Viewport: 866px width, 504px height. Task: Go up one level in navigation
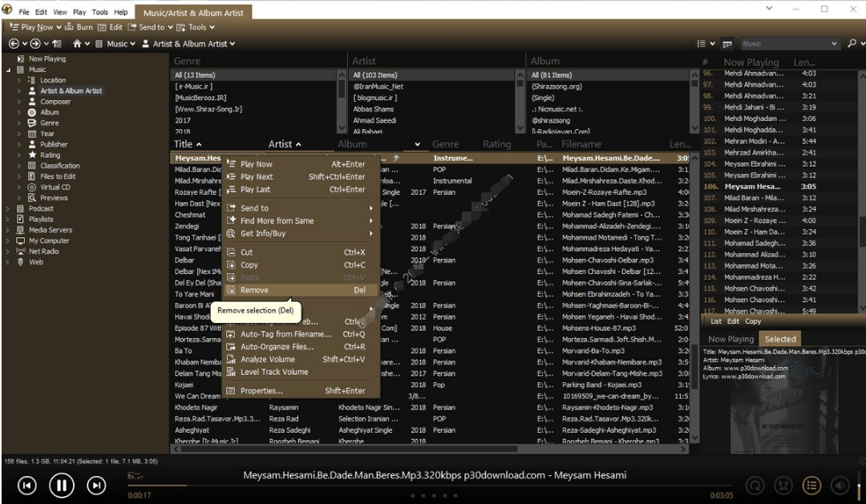coord(57,44)
